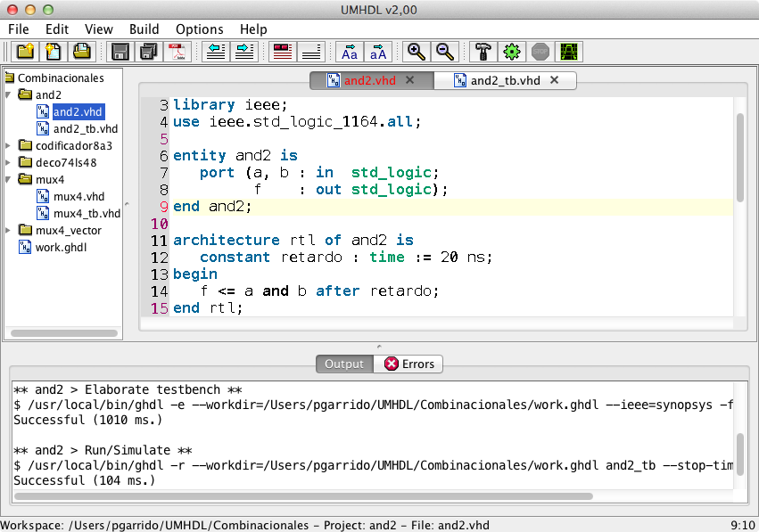Select the Output panel button
Screen dimensions: 759x532
pyautogui.click(x=344, y=364)
